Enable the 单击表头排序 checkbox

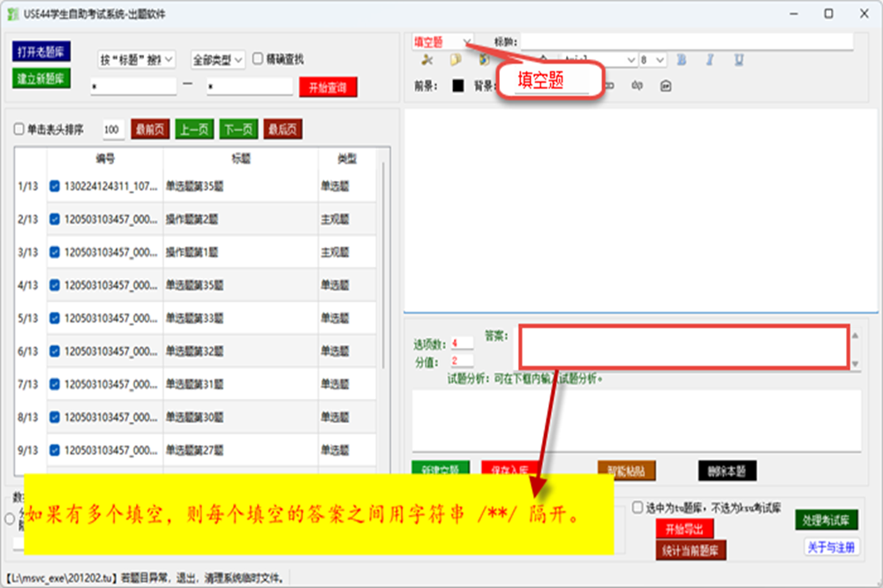pos(19,129)
